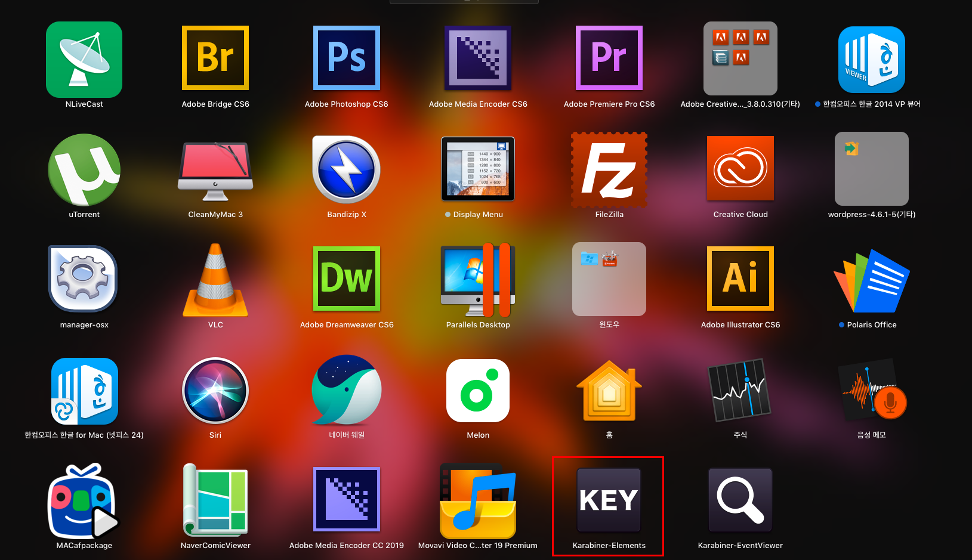The image size is (972, 560).
Task: Open MACafpackage
Action: [x=84, y=501]
